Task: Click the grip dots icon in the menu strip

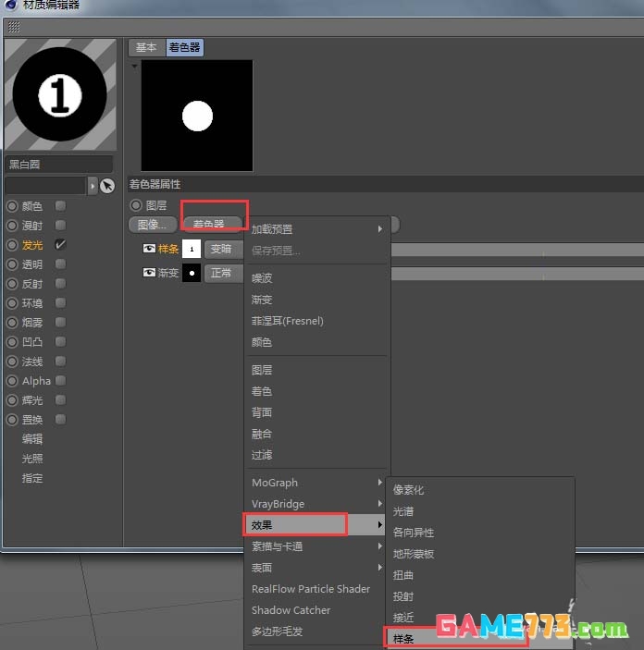Action: (14, 27)
